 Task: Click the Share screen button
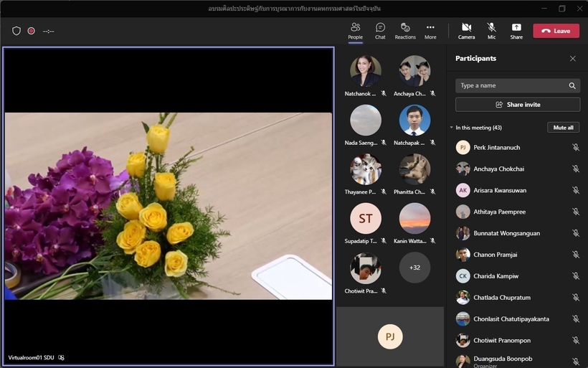coord(516,31)
